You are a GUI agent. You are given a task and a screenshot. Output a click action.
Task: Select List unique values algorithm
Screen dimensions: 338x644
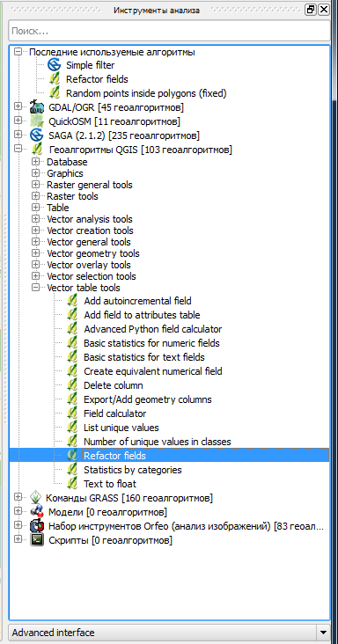click(121, 428)
